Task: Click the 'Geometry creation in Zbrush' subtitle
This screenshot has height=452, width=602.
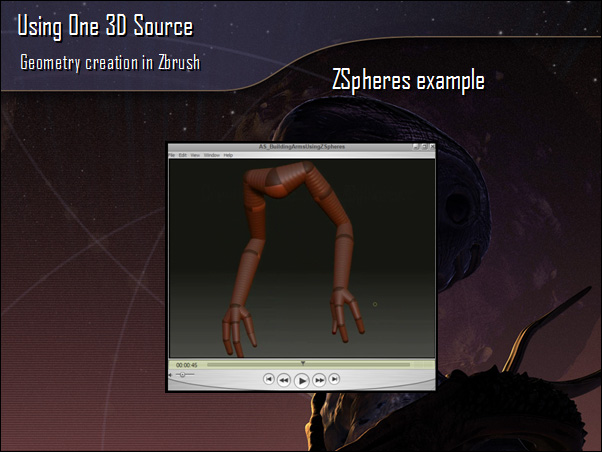Action: point(110,63)
